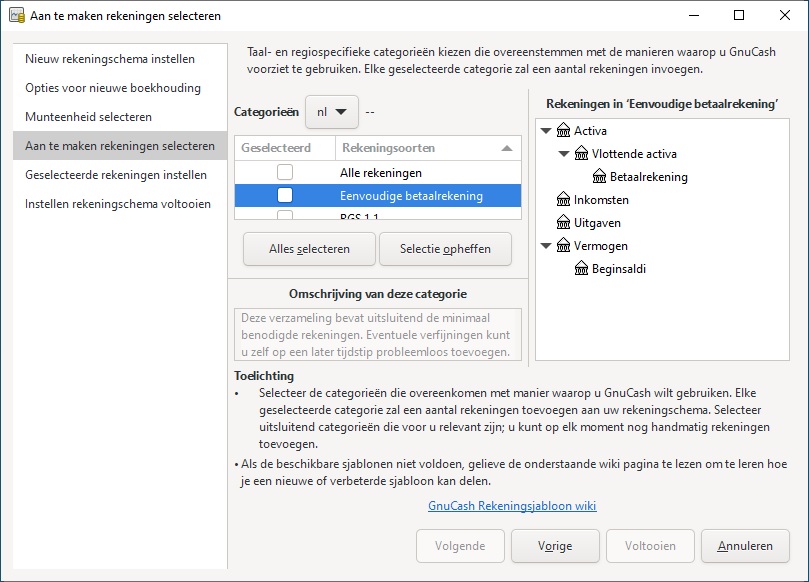
Task: Click the GnuCash icon in title bar
Action: tap(16, 16)
